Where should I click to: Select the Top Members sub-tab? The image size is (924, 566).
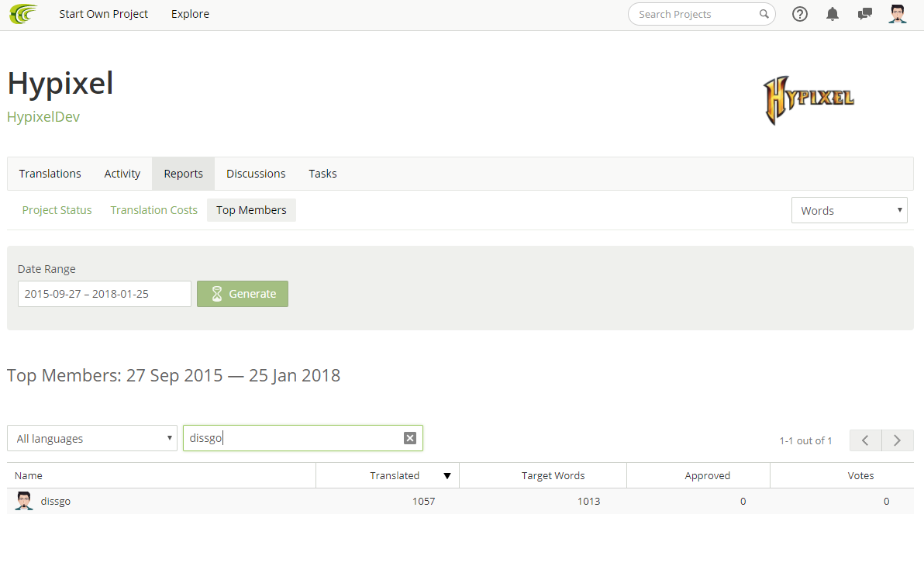(251, 210)
